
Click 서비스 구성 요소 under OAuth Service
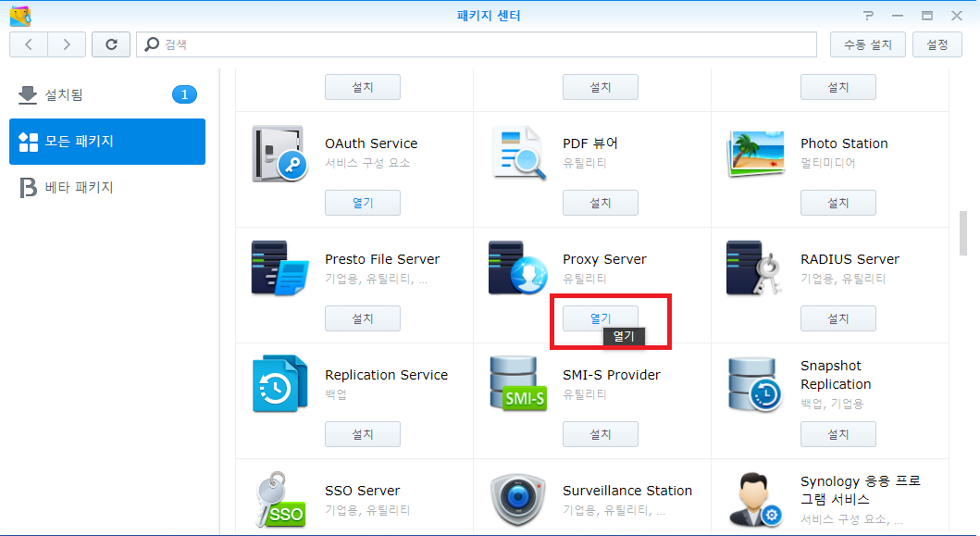[367, 163]
